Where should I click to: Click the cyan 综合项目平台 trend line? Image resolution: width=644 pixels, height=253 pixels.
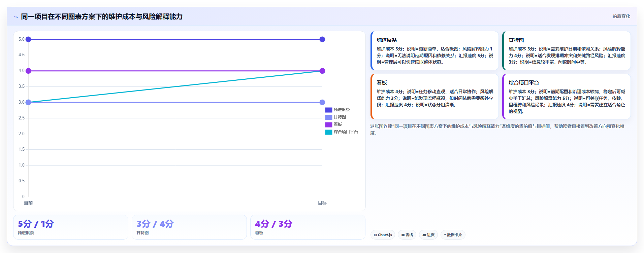(175, 86)
